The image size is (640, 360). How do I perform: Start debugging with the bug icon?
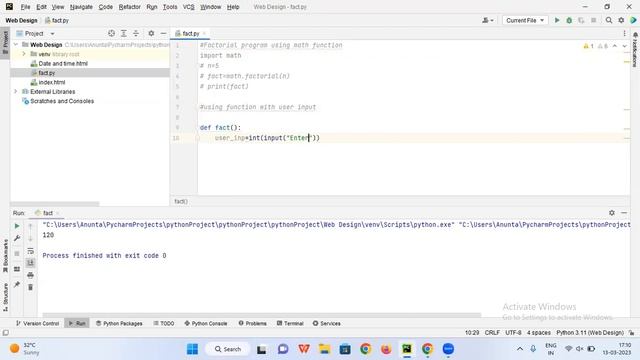pos(569,20)
